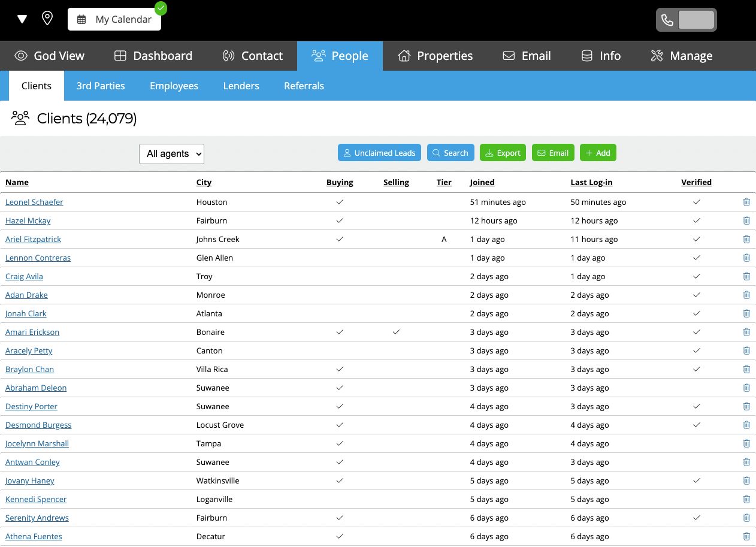This screenshot has height=547, width=756.
Task: Open God View eye icon
Action: (x=21, y=56)
